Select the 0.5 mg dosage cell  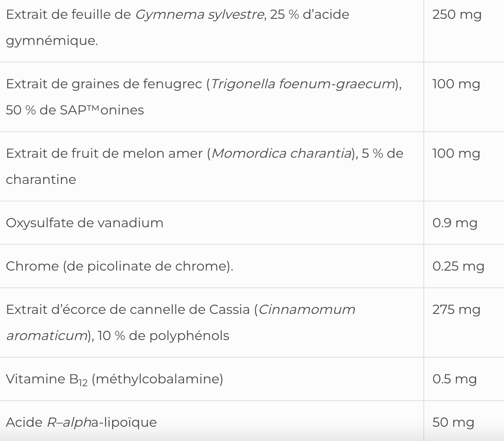click(454, 379)
